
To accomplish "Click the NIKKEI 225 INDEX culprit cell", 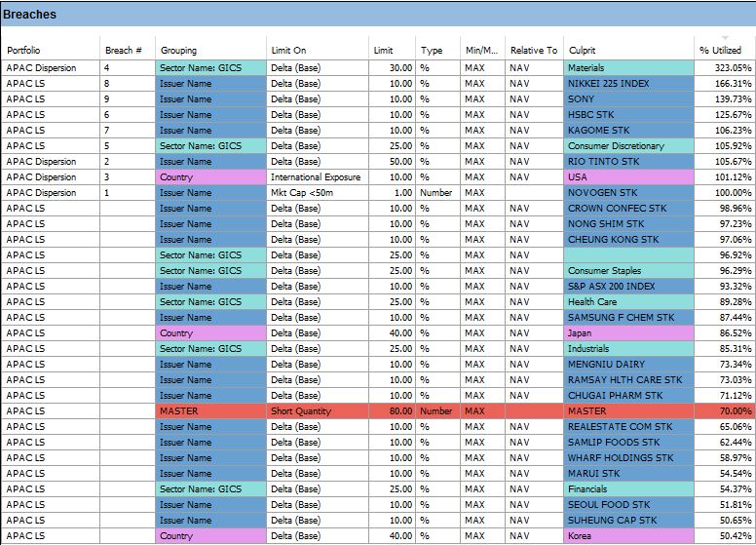I will [x=628, y=84].
